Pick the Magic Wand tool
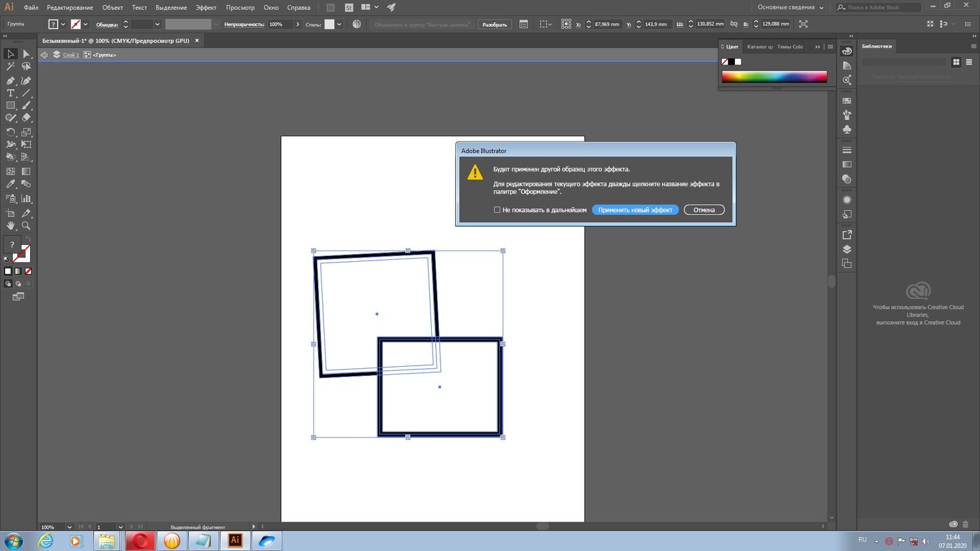This screenshot has width=980, height=551. click(10, 66)
